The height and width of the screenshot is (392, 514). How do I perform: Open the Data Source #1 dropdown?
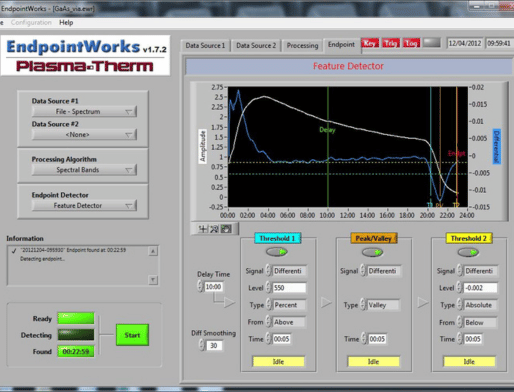coord(84,112)
